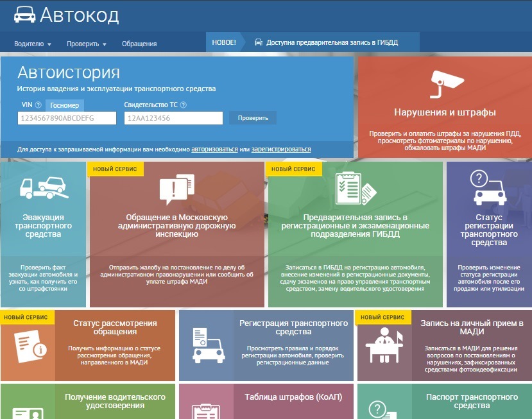This screenshot has height=419, width=532.
Task: Click evacuation tile description text
Action: [x=43, y=278]
